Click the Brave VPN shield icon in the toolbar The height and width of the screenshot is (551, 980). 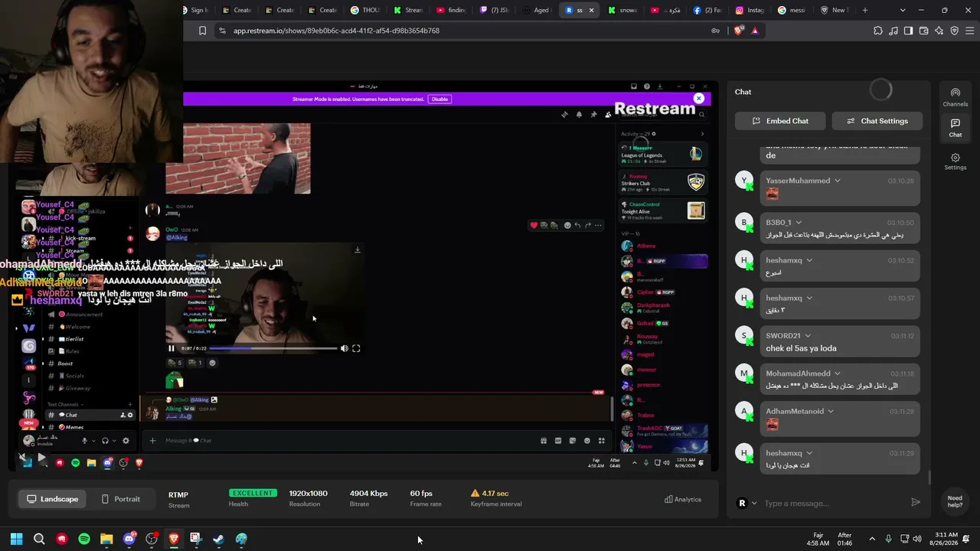(954, 31)
